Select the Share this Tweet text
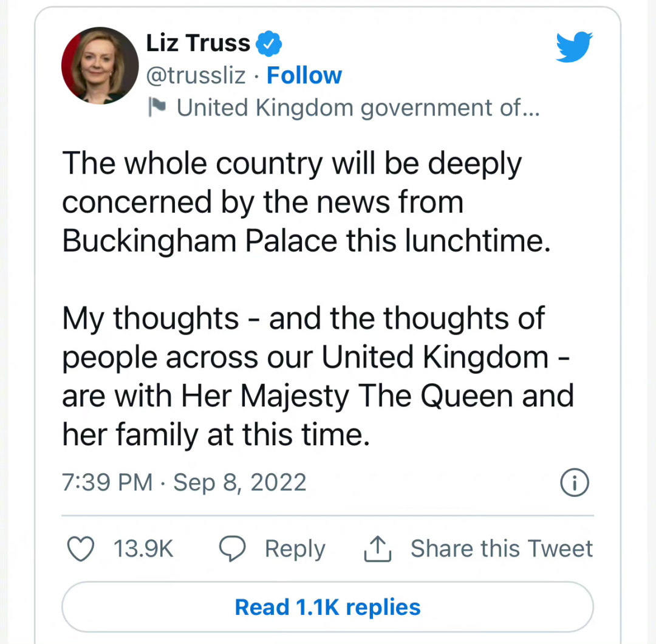The height and width of the screenshot is (644, 656). (x=501, y=549)
